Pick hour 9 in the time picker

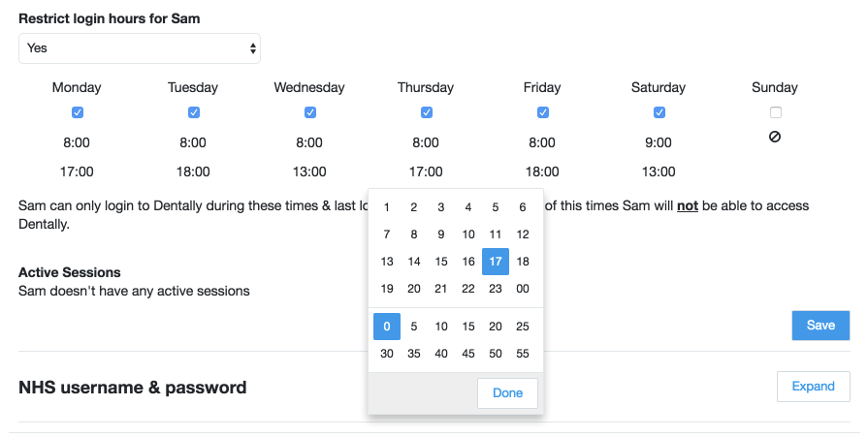coord(441,234)
